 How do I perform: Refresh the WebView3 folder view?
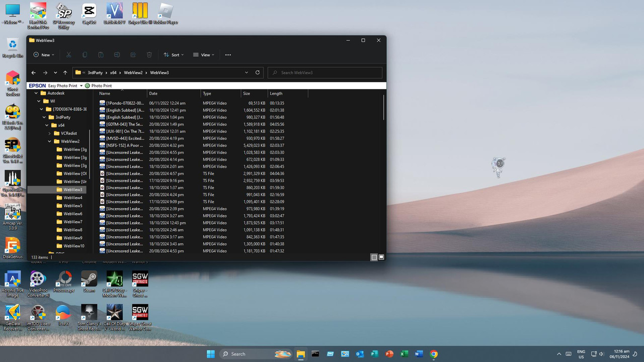click(258, 72)
